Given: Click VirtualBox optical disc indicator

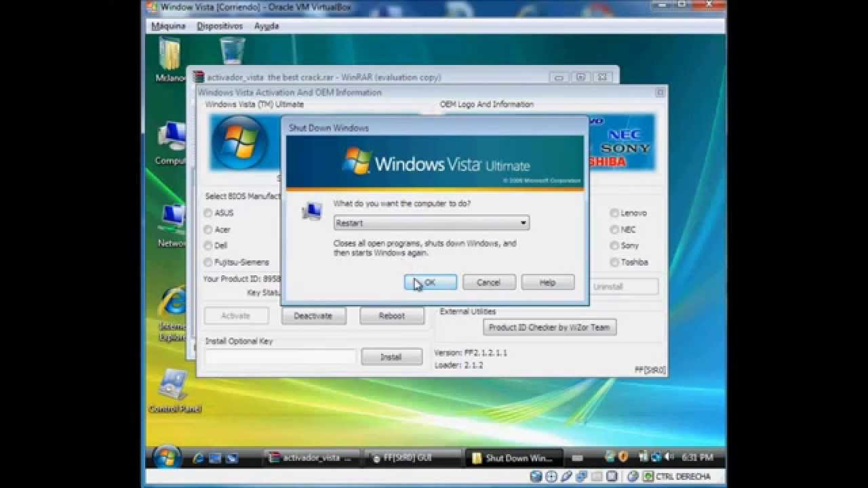Looking at the screenshot, I should coord(551,476).
